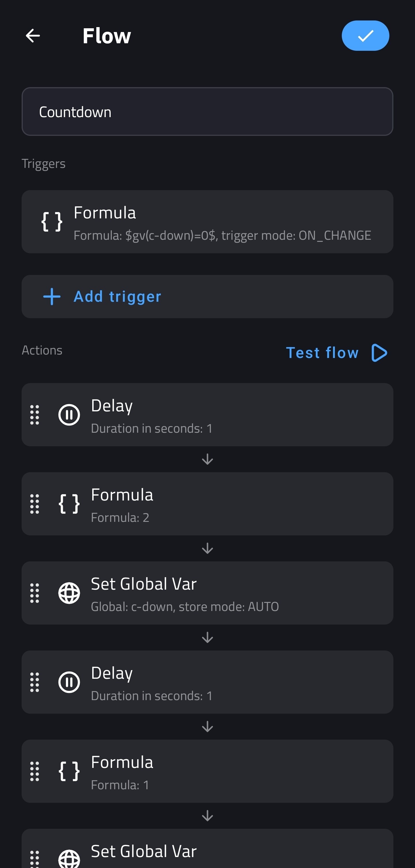Grab the drag handle of the first Delay action
This screenshot has width=415, height=868.
[x=35, y=415]
